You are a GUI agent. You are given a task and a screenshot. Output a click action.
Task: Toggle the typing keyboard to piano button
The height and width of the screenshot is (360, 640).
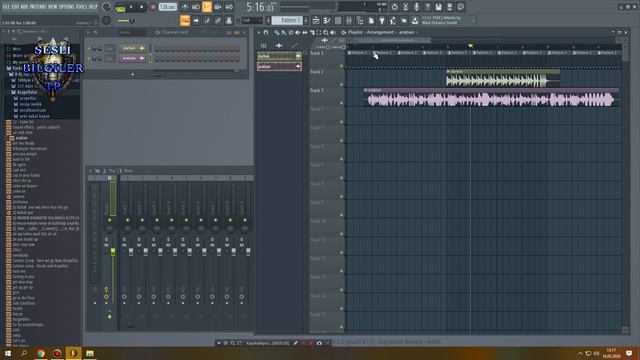tap(184, 20)
